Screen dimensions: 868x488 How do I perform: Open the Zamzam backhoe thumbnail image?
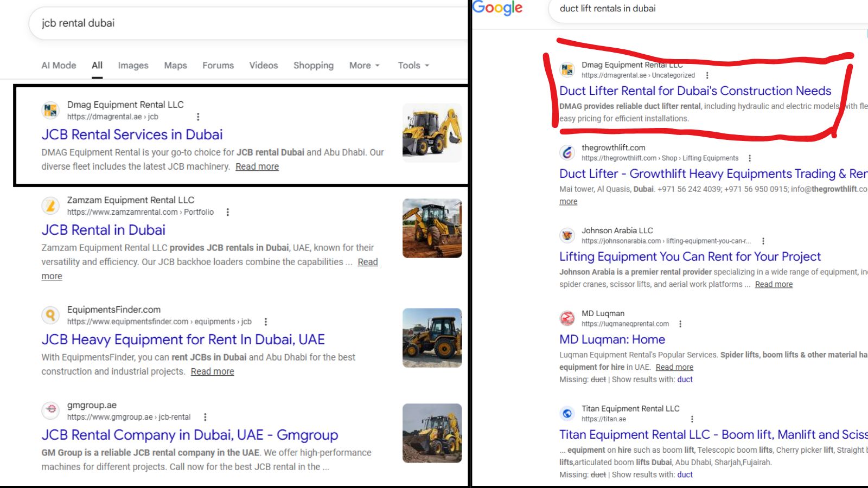[432, 228]
